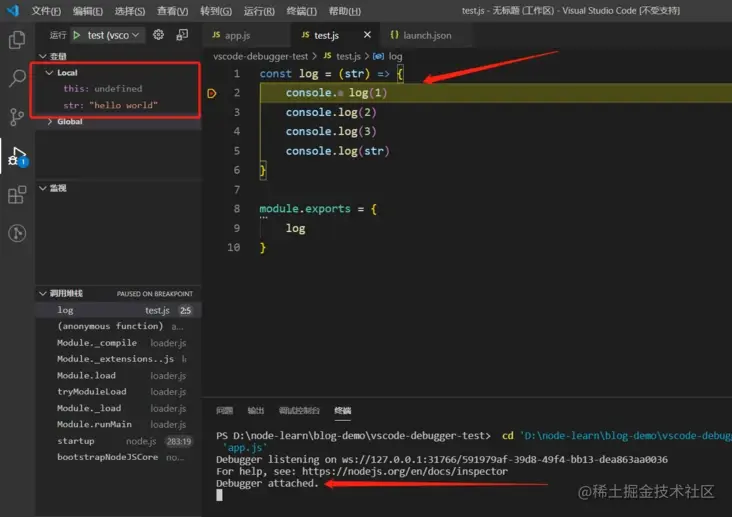Open the Debug Console panel tab
Viewport: 732px width, 517px height.
(299, 411)
